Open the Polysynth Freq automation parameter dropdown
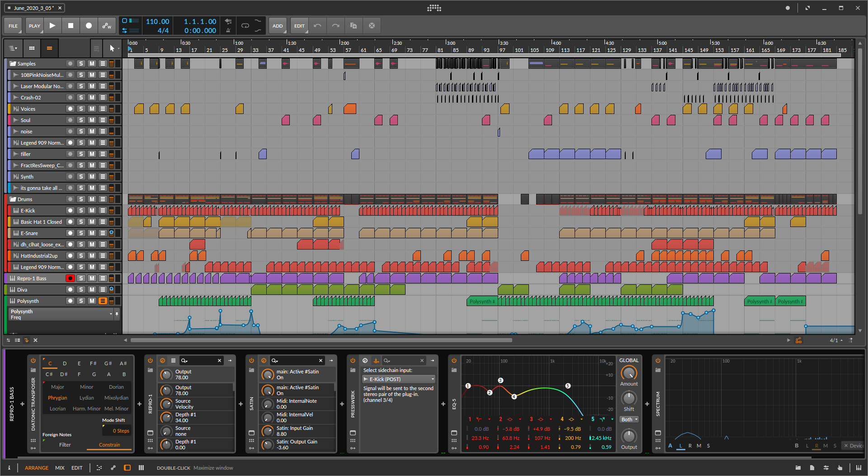Screen dimensions: 868x476 click(61, 314)
